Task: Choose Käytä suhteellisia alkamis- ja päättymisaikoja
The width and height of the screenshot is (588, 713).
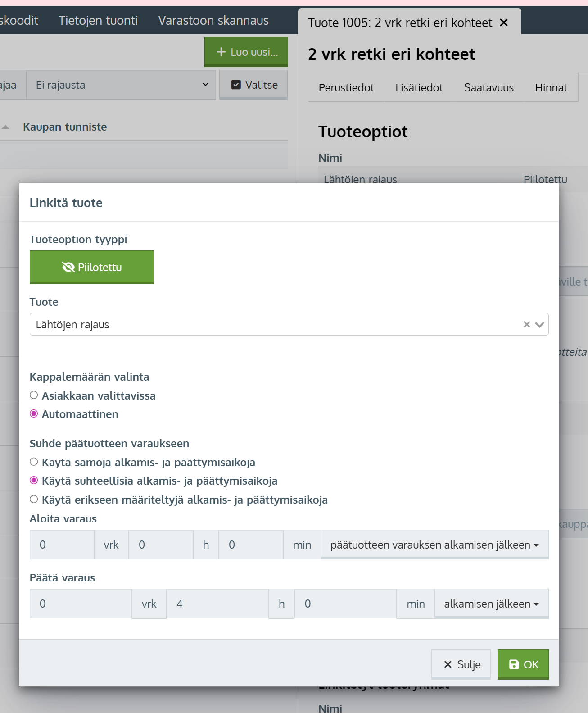Action: point(34,480)
